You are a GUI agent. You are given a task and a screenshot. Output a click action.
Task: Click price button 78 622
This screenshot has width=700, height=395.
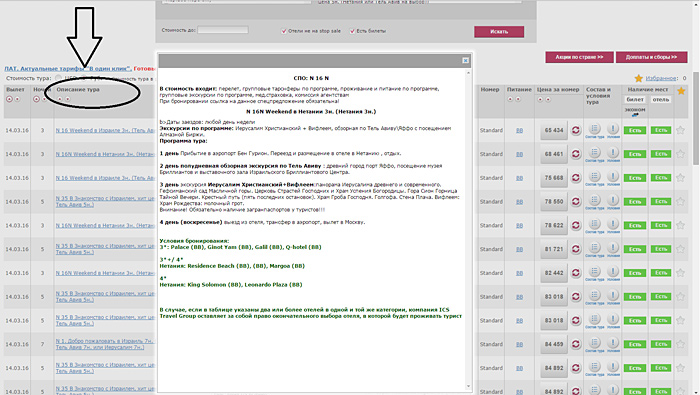point(554,225)
